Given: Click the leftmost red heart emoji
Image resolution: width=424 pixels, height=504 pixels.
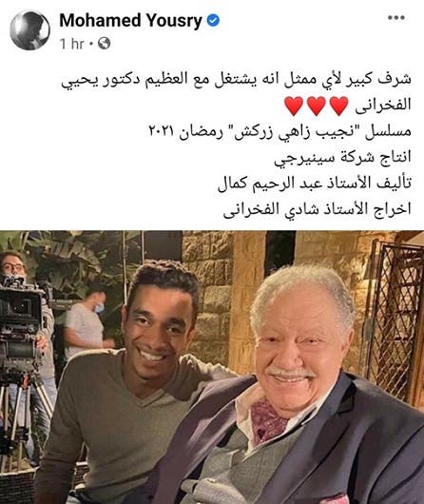Looking at the screenshot, I should pos(294,107).
